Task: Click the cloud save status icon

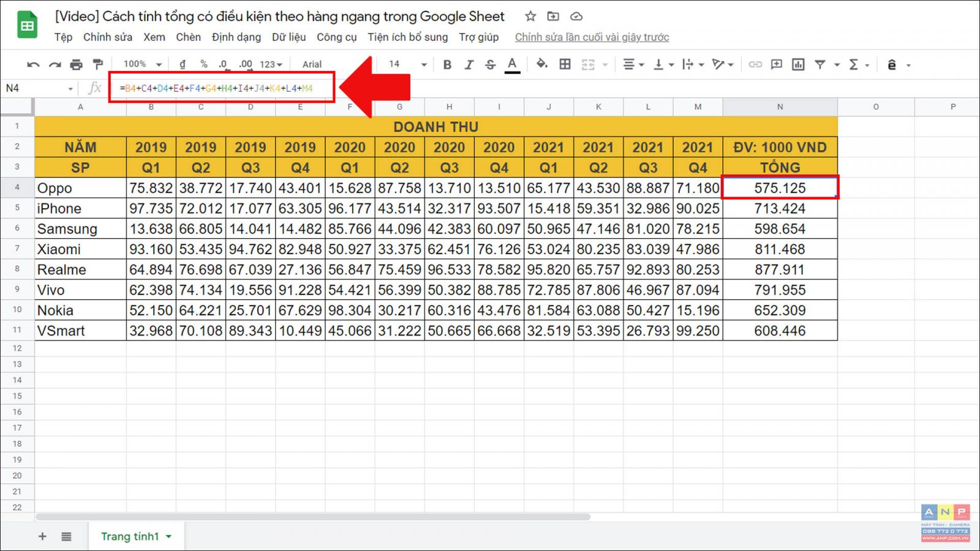Action: [x=576, y=17]
